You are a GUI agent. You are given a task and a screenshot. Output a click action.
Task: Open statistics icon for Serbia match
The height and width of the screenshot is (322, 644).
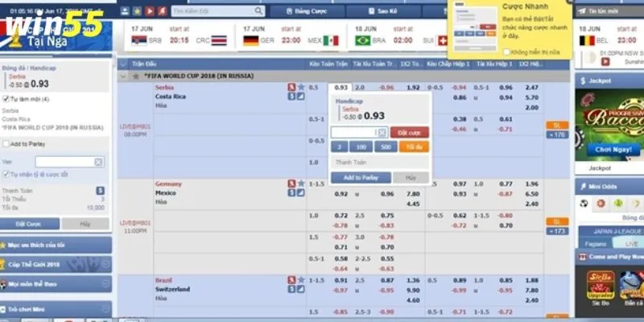(x=291, y=87)
